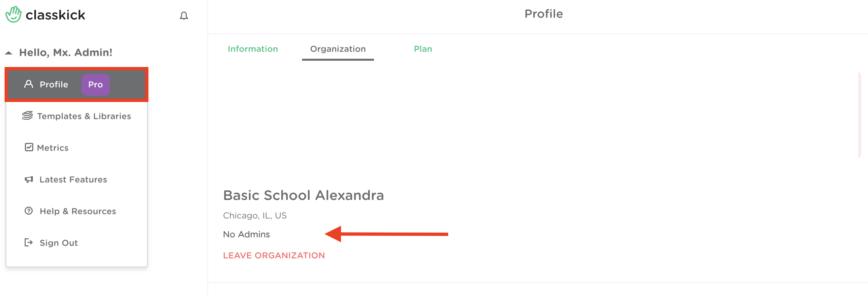This screenshot has height=297, width=868.
Task: Select the Organization tab
Action: (338, 49)
